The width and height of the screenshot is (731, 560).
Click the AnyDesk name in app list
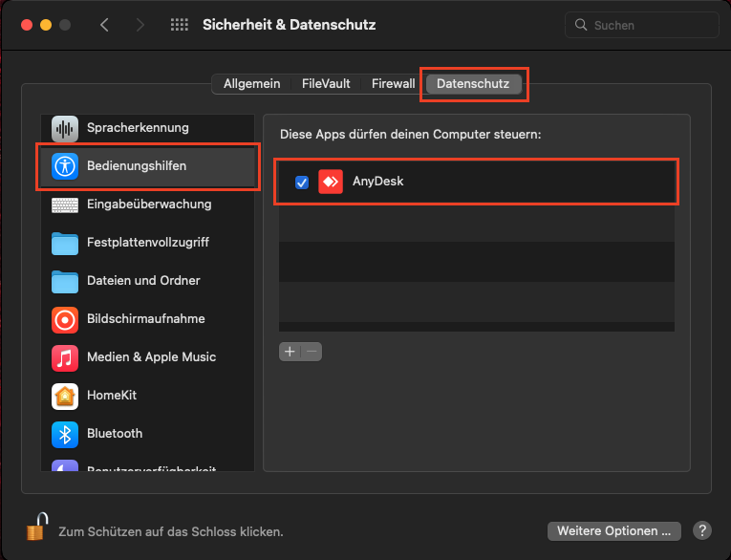coord(377,182)
